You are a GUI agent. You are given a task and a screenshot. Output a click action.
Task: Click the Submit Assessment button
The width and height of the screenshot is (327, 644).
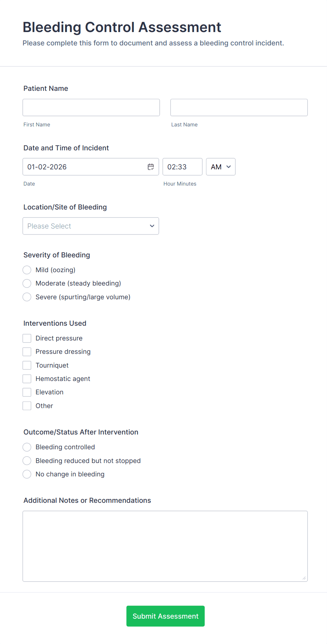point(165,616)
